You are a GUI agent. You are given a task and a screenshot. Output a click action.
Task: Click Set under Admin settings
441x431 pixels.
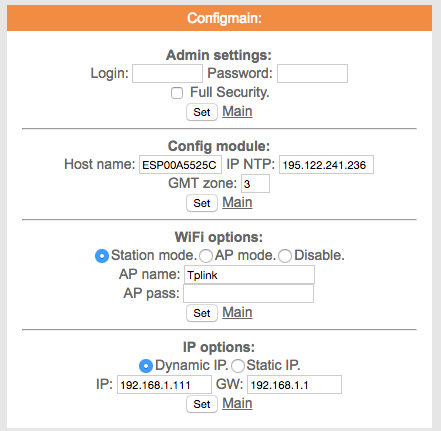click(x=202, y=112)
